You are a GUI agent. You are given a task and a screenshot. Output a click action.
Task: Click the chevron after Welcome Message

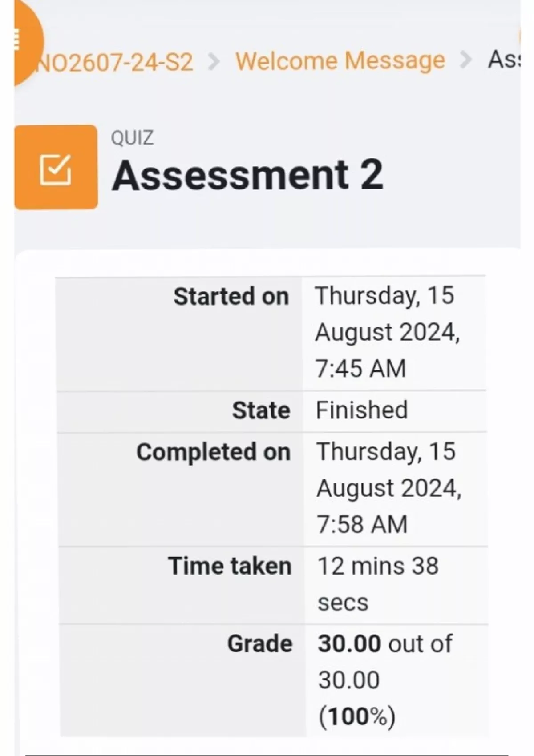(x=465, y=60)
